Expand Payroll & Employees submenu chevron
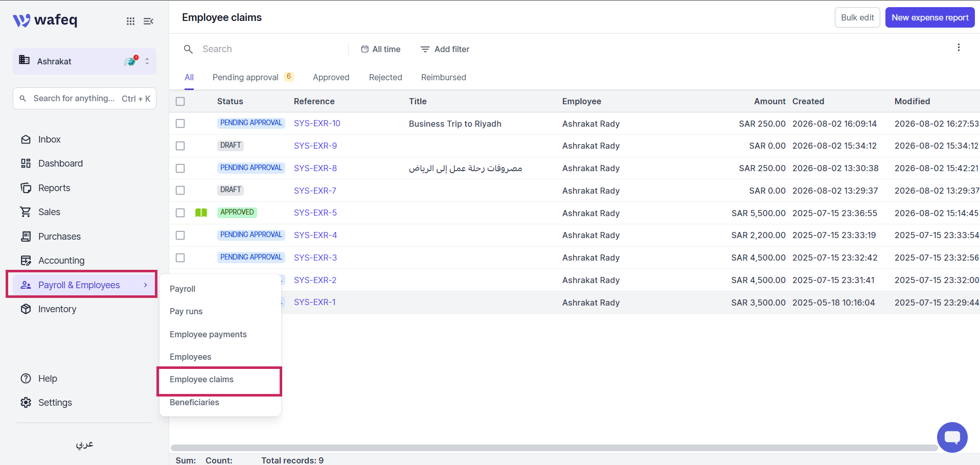This screenshot has height=465, width=980. pyautogui.click(x=146, y=285)
